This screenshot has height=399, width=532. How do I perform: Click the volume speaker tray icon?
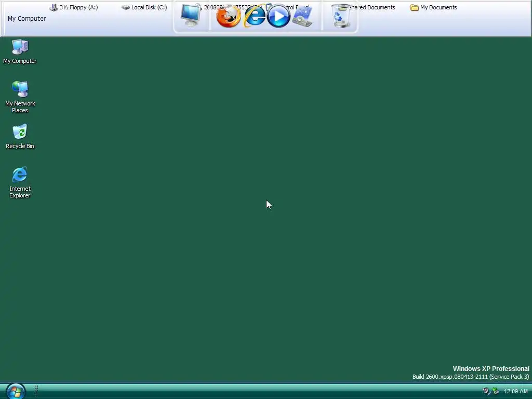486,391
